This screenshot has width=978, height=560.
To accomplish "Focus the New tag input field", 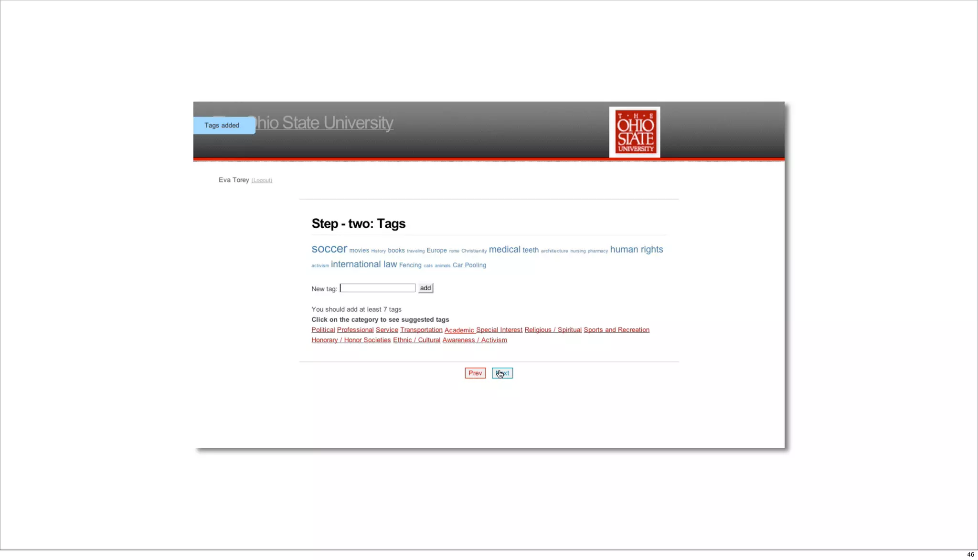I will [x=377, y=288].
